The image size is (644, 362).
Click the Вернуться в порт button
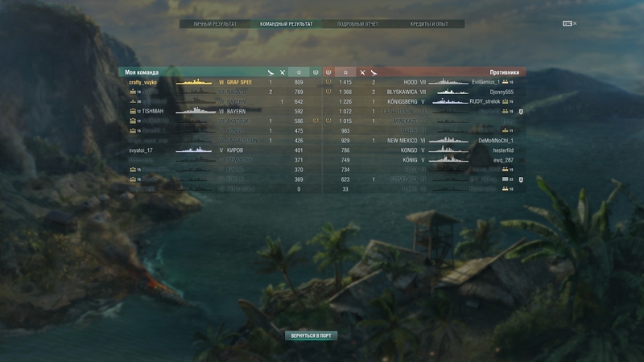click(311, 335)
